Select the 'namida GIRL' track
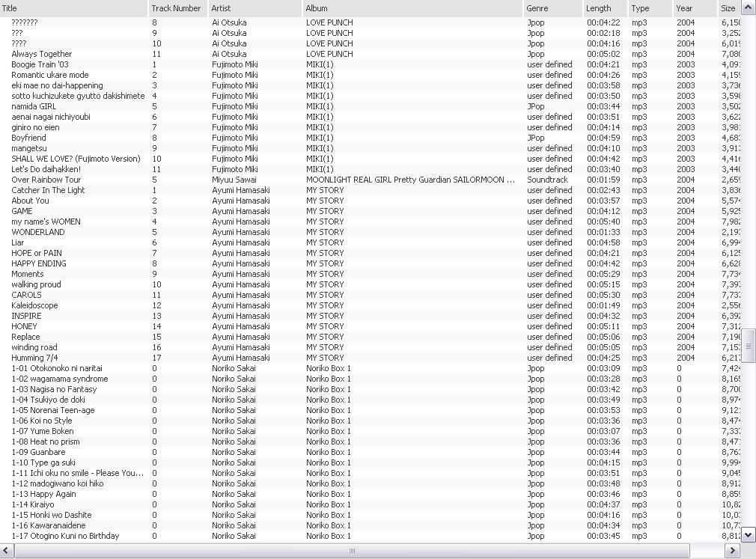 (x=371, y=106)
